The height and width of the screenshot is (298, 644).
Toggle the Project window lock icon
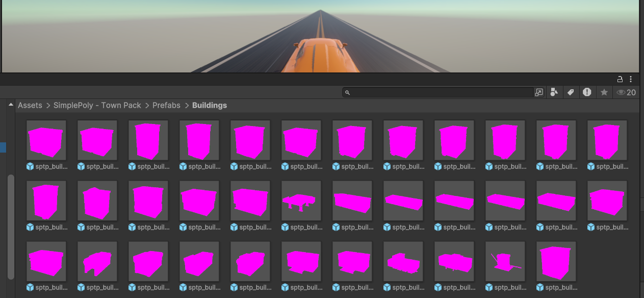[620, 79]
